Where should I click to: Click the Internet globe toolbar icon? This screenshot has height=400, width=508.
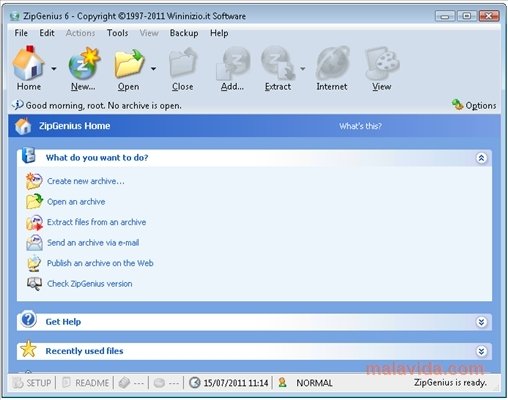coord(332,64)
